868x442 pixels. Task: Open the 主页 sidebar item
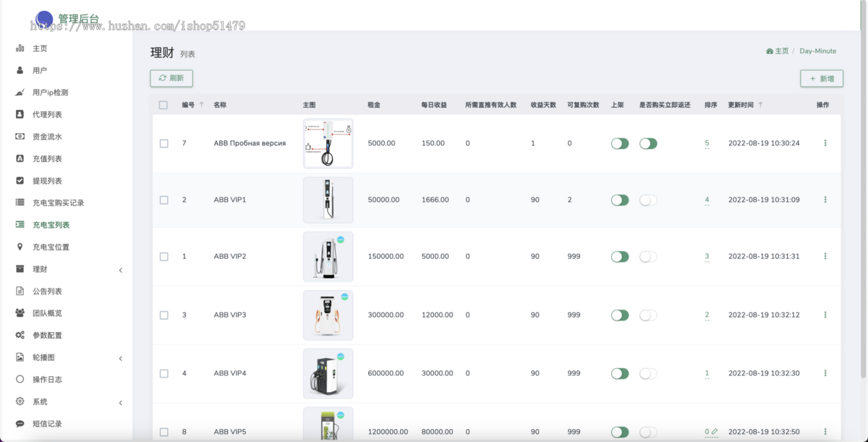[40, 48]
